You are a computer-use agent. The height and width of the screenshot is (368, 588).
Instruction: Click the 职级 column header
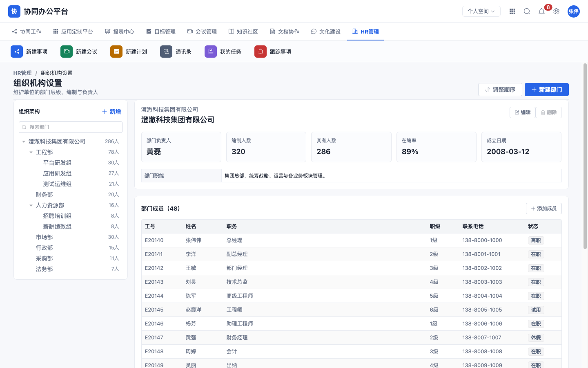click(x=435, y=227)
